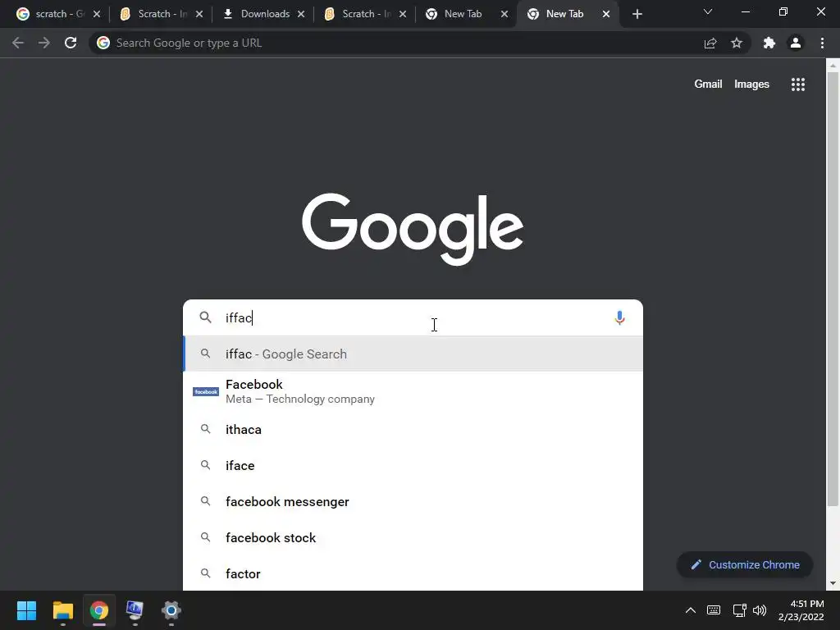
Task: Select the 'ithaca' suggestion
Action: click(x=413, y=430)
